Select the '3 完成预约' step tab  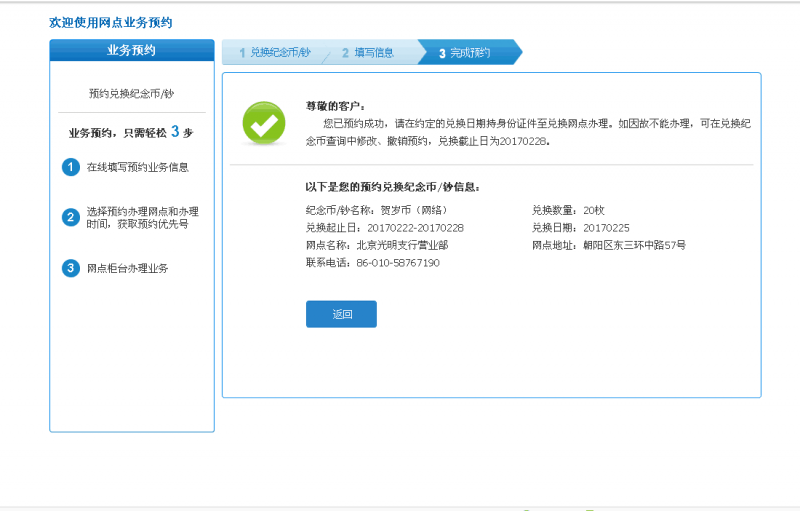465,52
